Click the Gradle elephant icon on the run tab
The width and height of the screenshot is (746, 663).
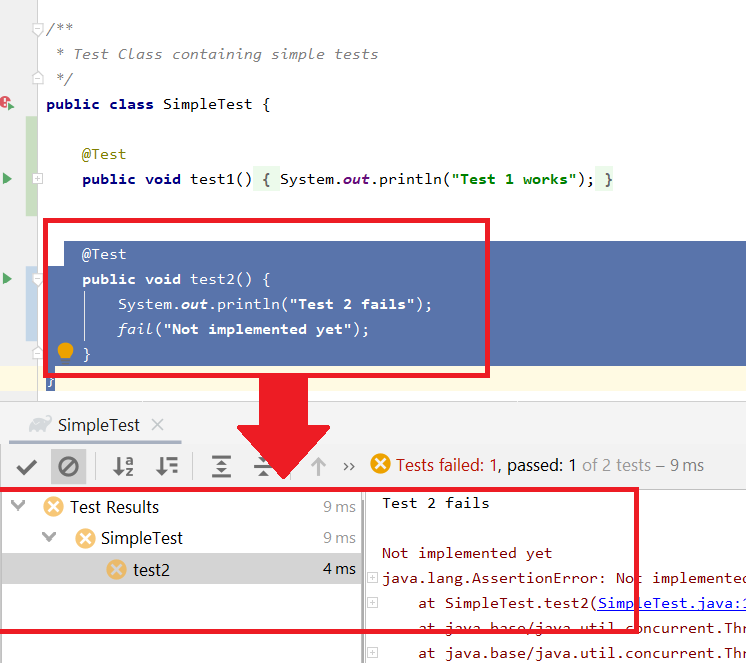[40, 424]
